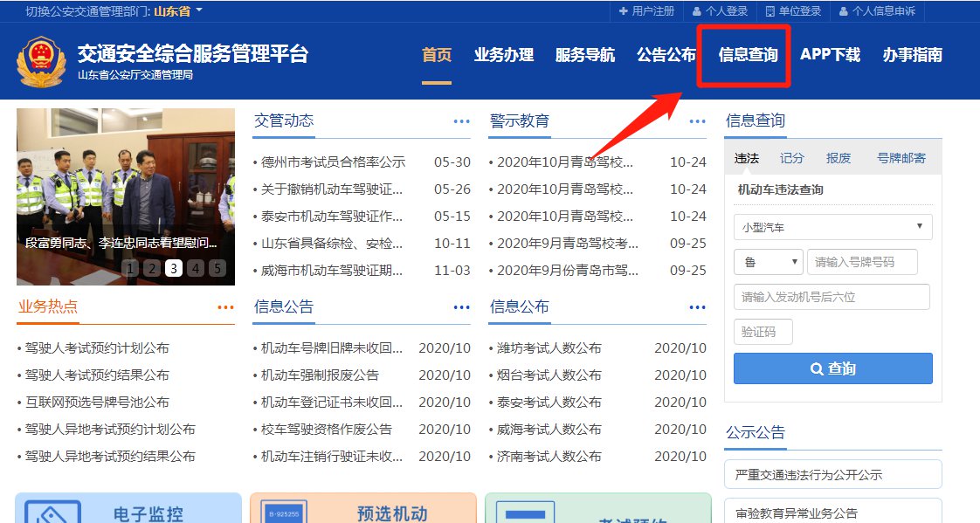Open 信息查询 navigation menu
The width and height of the screenshot is (980, 523).
(749, 55)
